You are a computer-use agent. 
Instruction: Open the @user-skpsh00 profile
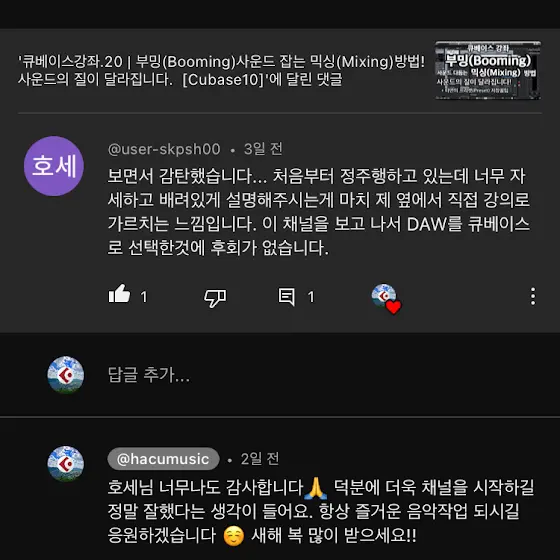(164, 149)
